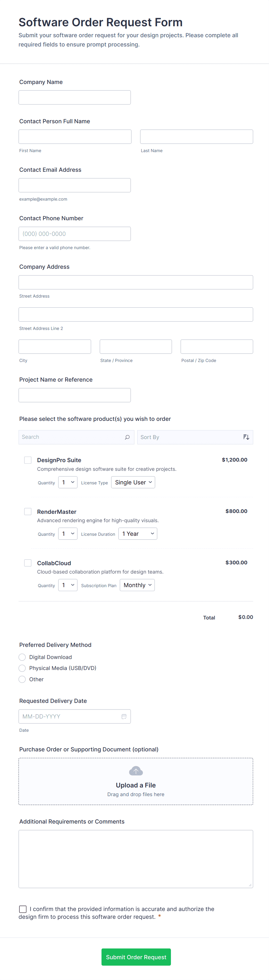The height and width of the screenshot is (980, 269).
Task: Select the RenderMaster product checkbox
Action: [x=28, y=511]
